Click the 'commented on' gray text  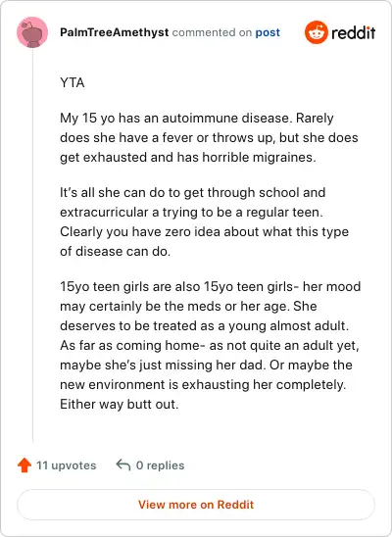212,32
